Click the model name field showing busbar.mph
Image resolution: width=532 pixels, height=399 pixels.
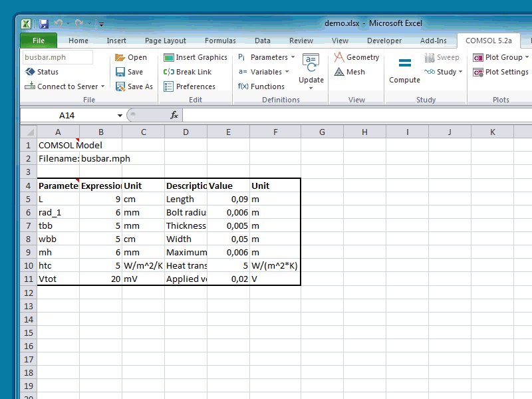pyautogui.click(x=57, y=58)
